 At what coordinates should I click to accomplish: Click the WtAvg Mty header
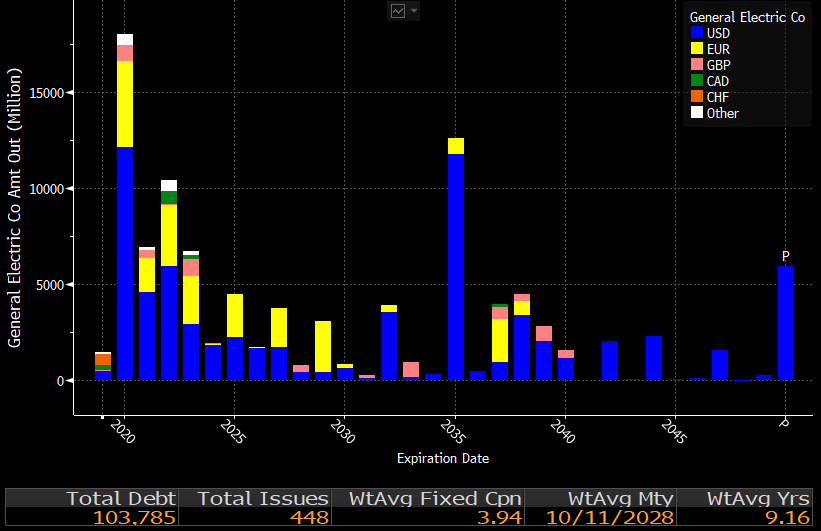coord(601,498)
